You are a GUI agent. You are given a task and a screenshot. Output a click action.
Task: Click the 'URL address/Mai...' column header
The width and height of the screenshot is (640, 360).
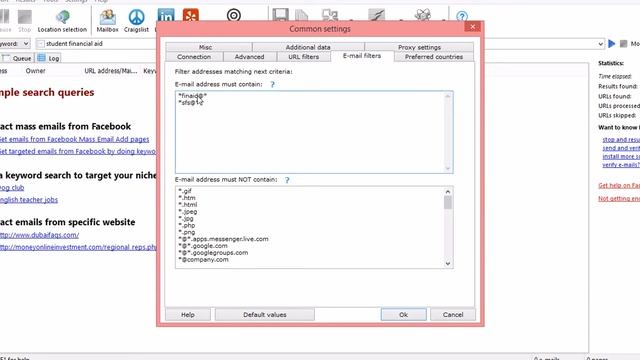point(111,71)
